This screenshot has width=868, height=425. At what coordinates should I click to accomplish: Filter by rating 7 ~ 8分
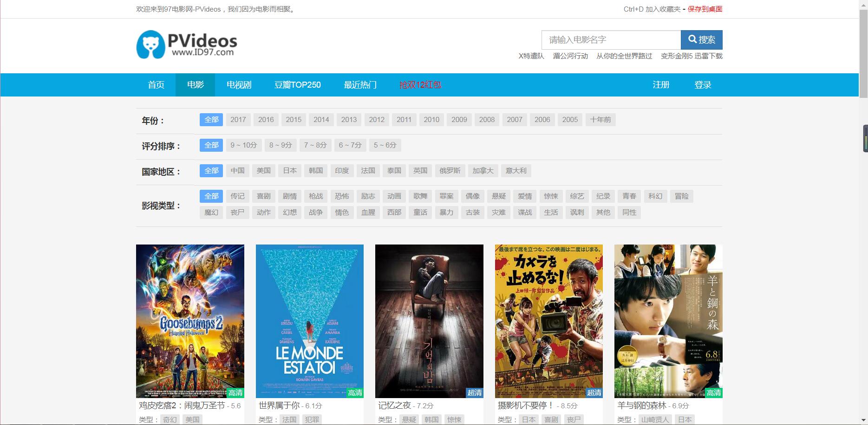pyautogui.click(x=315, y=145)
